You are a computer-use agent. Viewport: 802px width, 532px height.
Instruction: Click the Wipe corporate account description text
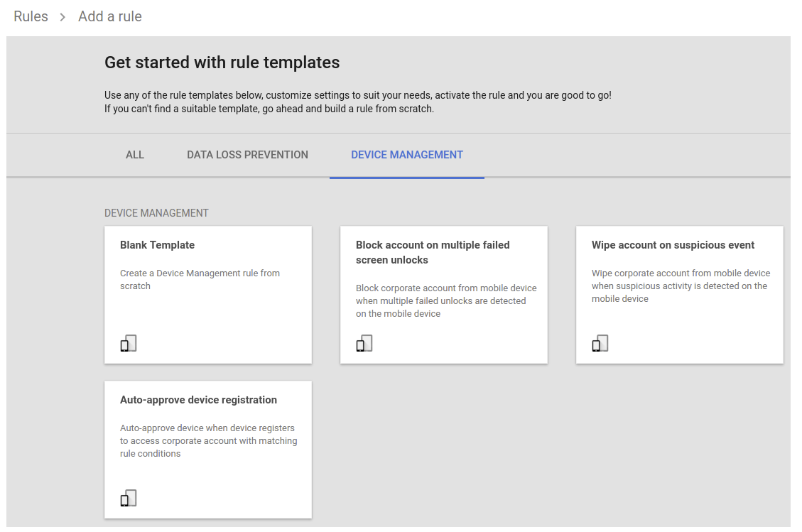tap(680, 286)
